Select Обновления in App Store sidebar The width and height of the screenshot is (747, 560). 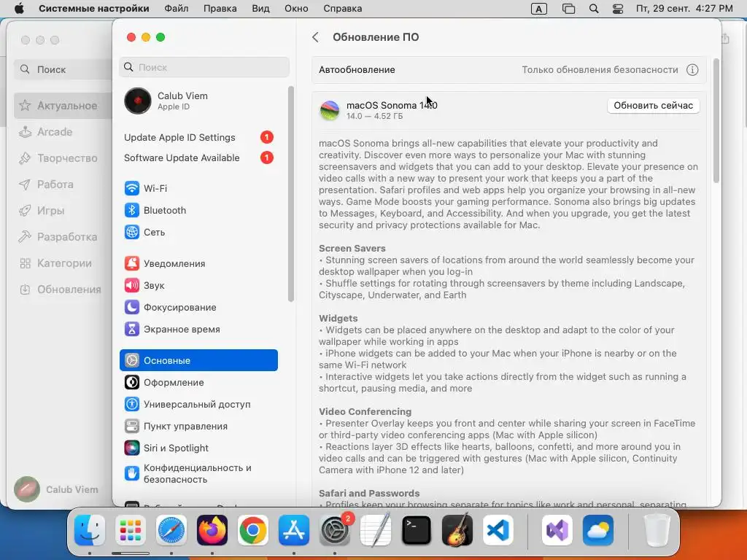pyautogui.click(x=63, y=289)
